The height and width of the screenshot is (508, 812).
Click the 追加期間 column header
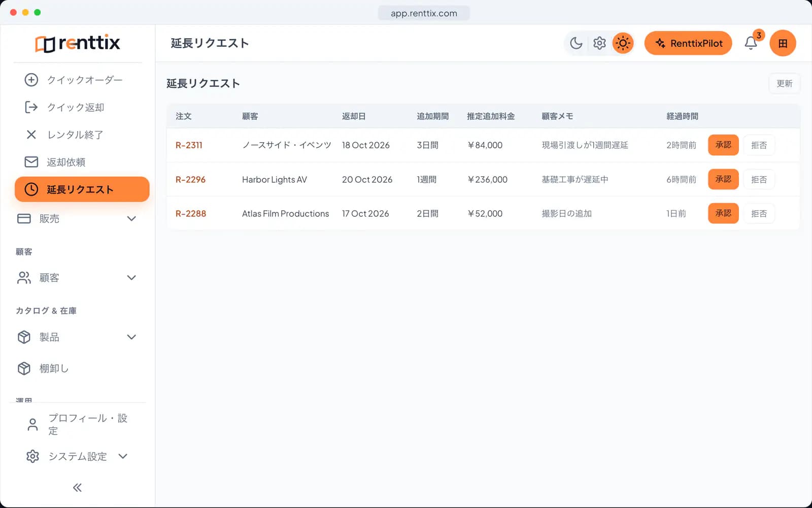click(432, 116)
